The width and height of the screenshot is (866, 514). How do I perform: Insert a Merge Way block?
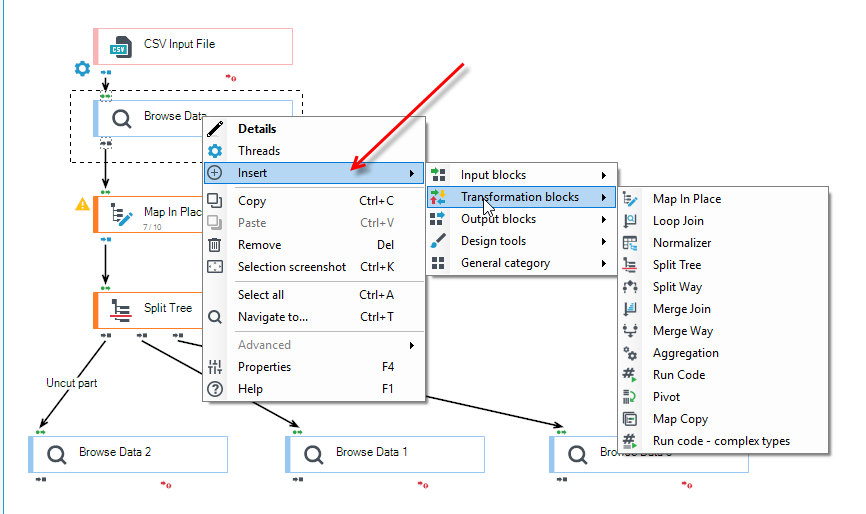point(723,331)
